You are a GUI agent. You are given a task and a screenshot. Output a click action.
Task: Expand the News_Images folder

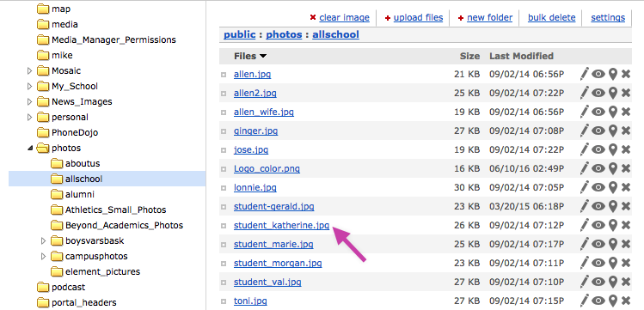tap(29, 101)
